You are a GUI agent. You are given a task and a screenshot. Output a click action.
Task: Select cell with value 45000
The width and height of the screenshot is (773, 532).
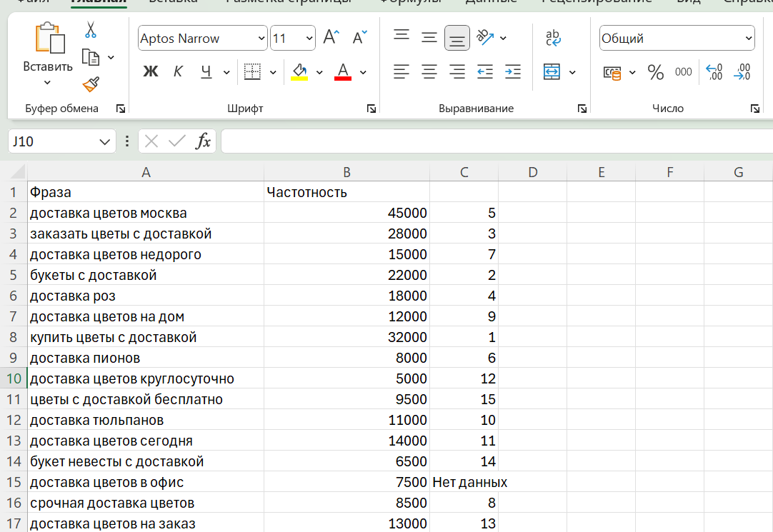pyautogui.click(x=346, y=213)
